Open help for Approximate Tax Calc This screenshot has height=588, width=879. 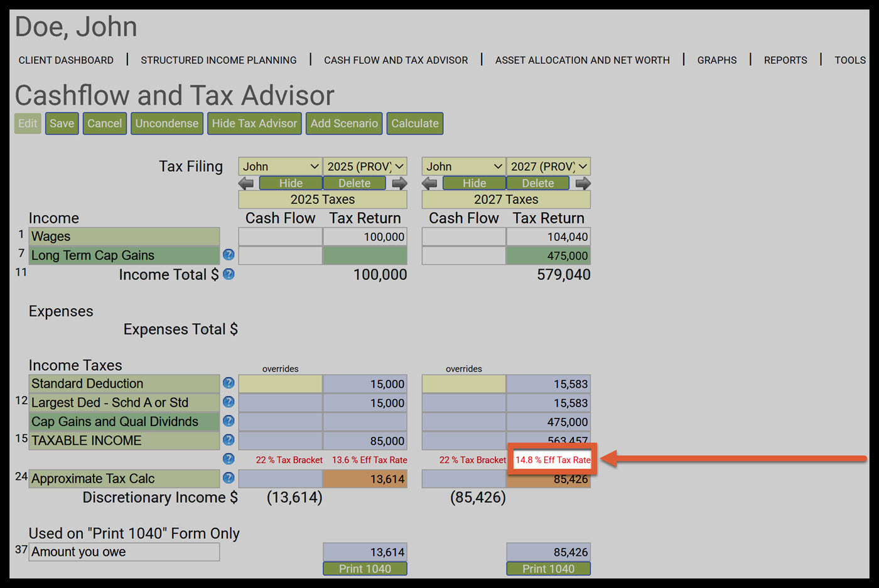pyautogui.click(x=229, y=478)
